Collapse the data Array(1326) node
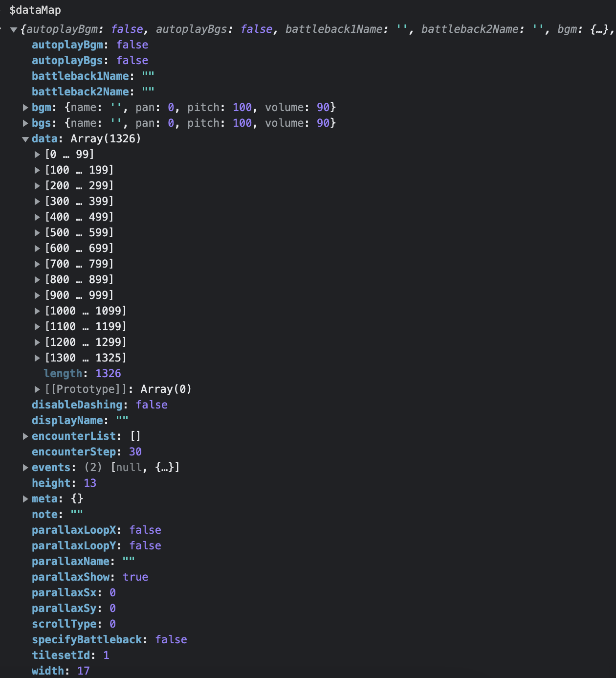The width and height of the screenshot is (616, 678). [x=25, y=139]
